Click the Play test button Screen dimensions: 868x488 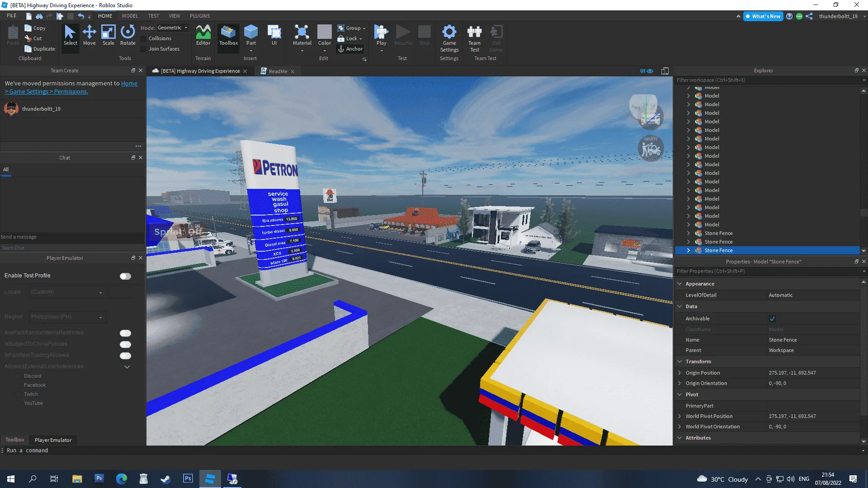click(x=381, y=36)
